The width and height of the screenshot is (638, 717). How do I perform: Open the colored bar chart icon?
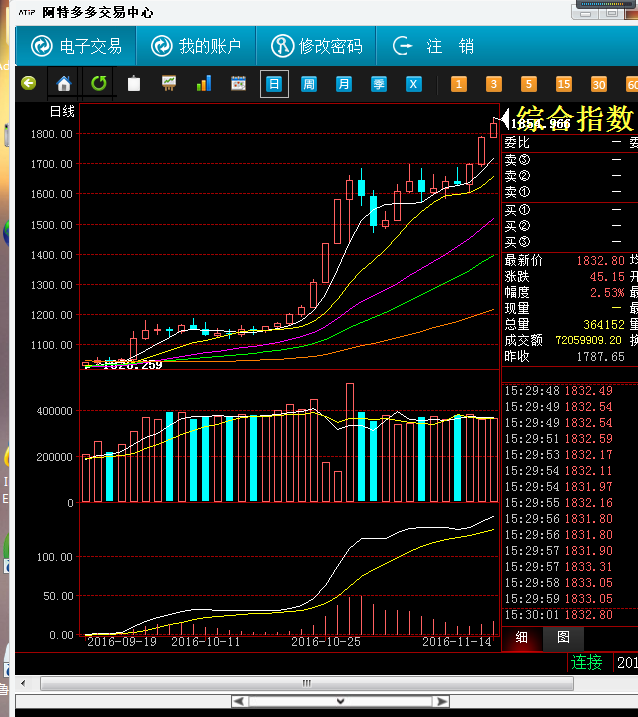(x=204, y=83)
